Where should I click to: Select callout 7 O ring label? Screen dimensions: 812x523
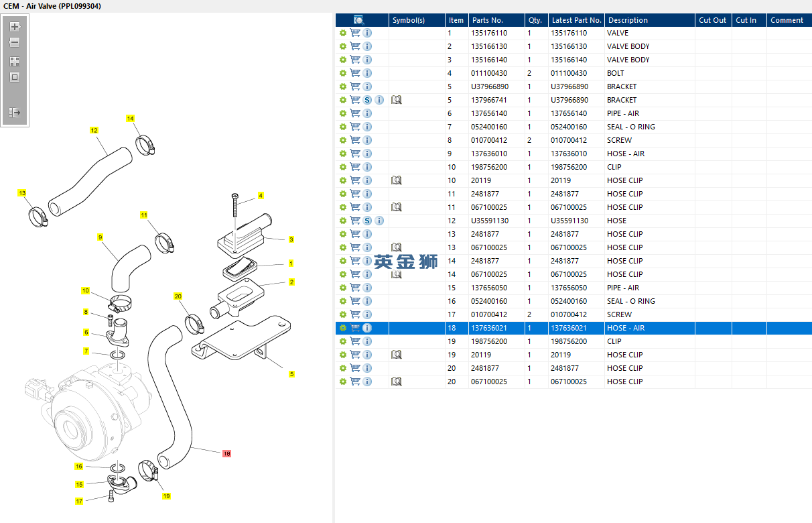point(86,351)
